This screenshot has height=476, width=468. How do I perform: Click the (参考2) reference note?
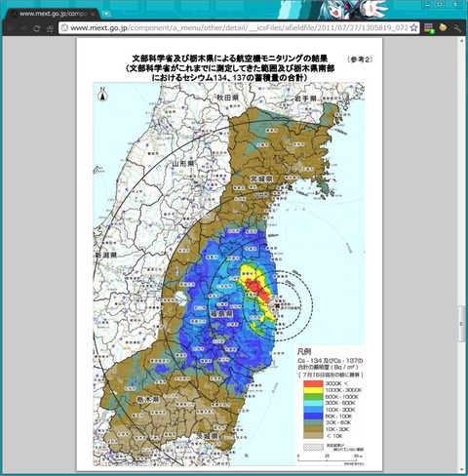pyautogui.click(x=360, y=59)
